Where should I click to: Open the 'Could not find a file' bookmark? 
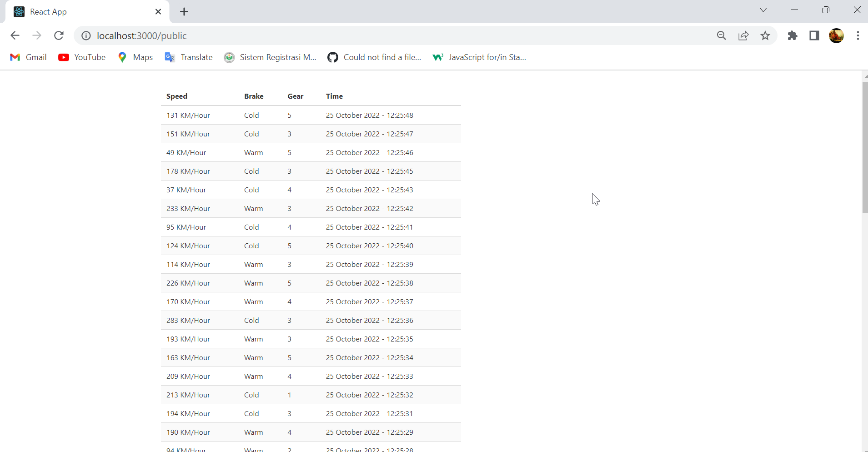pyautogui.click(x=375, y=57)
